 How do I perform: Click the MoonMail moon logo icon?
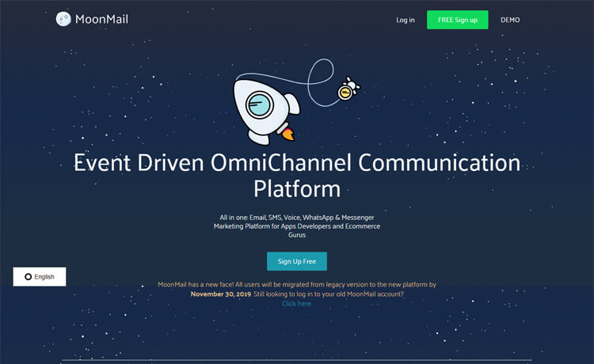63,19
